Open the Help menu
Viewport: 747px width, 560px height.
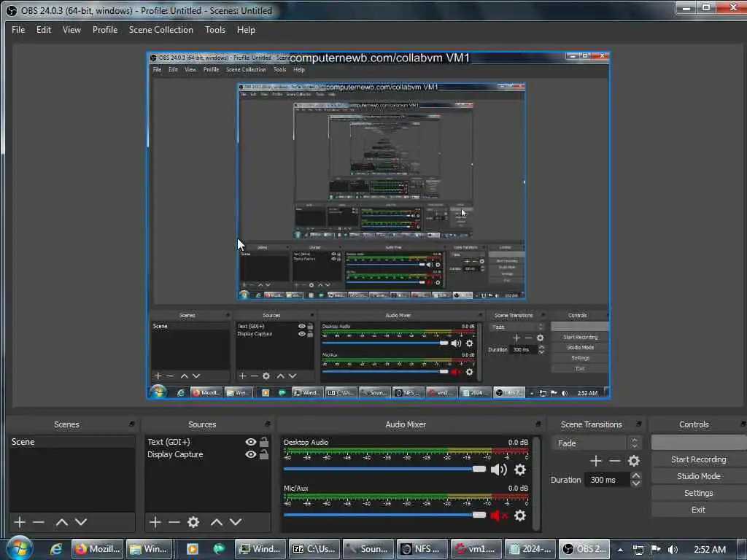(246, 29)
